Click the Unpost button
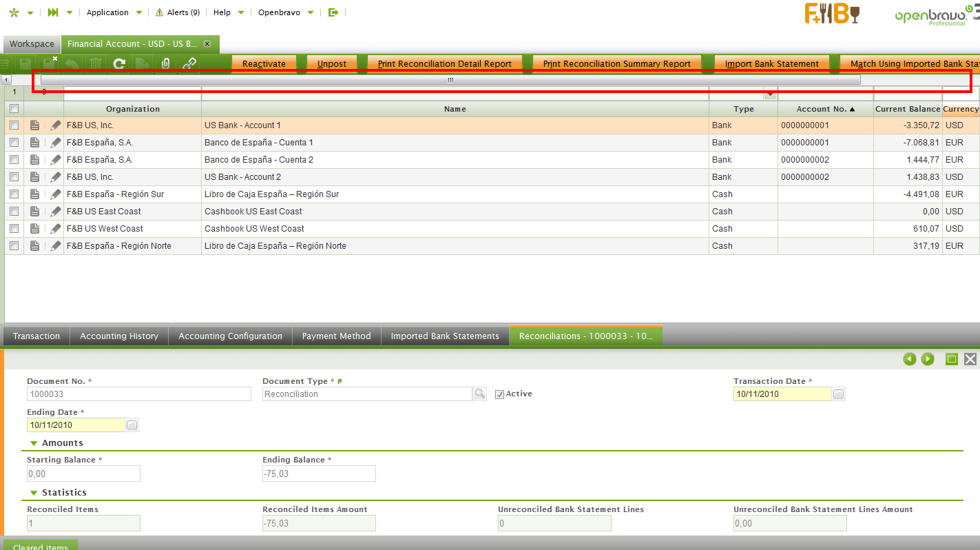The width and height of the screenshot is (980, 550). click(x=332, y=63)
